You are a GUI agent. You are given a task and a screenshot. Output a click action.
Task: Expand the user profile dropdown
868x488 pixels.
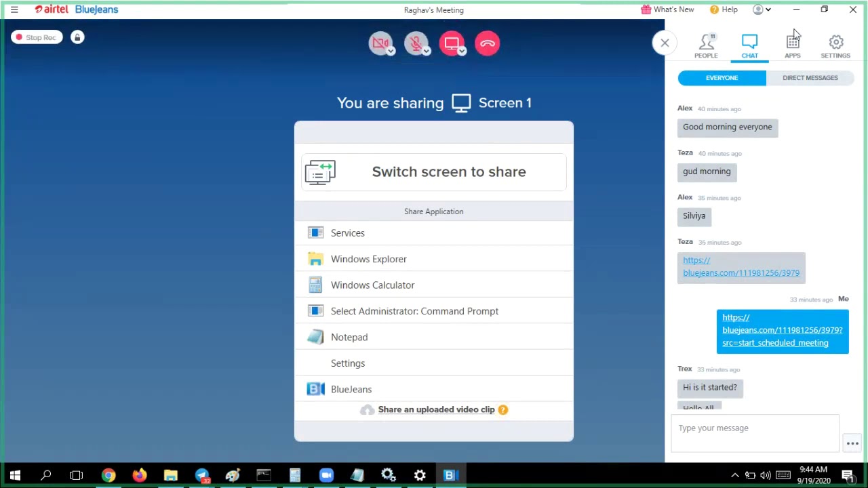point(762,9)
